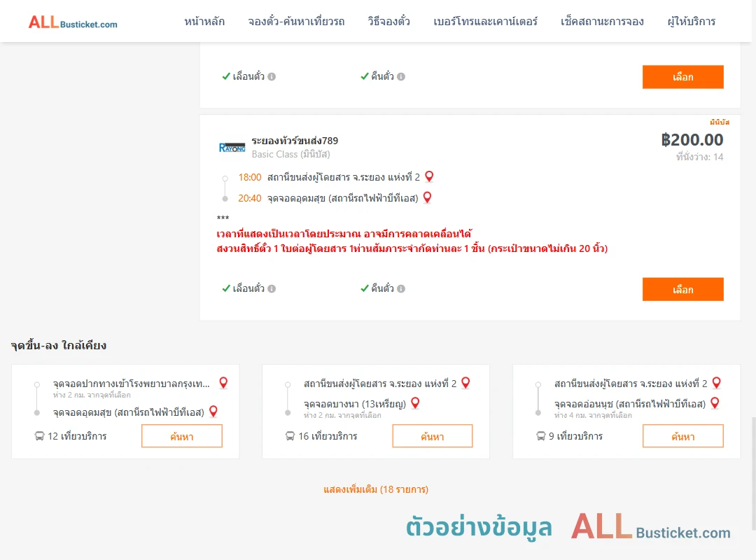Click ค้นหา for 12 เที่ยวบริการ route
756x560 pixels.
coord(182,436)
